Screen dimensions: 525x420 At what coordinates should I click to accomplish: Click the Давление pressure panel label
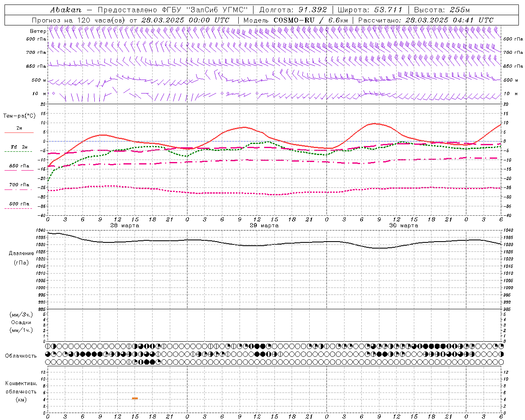(x=21, y=253)
